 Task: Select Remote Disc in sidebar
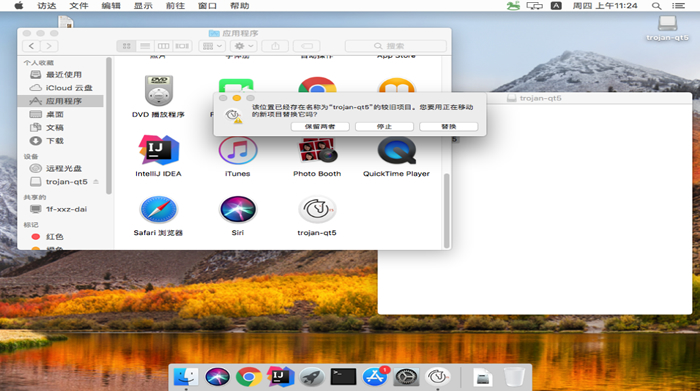click(x=61, y=168)
